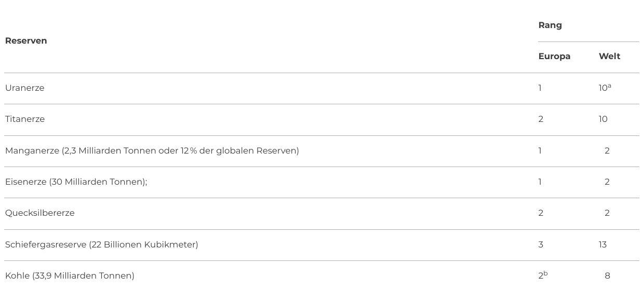644x290 pixels.
Task: Click the footnote 'a' superscript beside Uranerze rank
Action: (610, 86)
